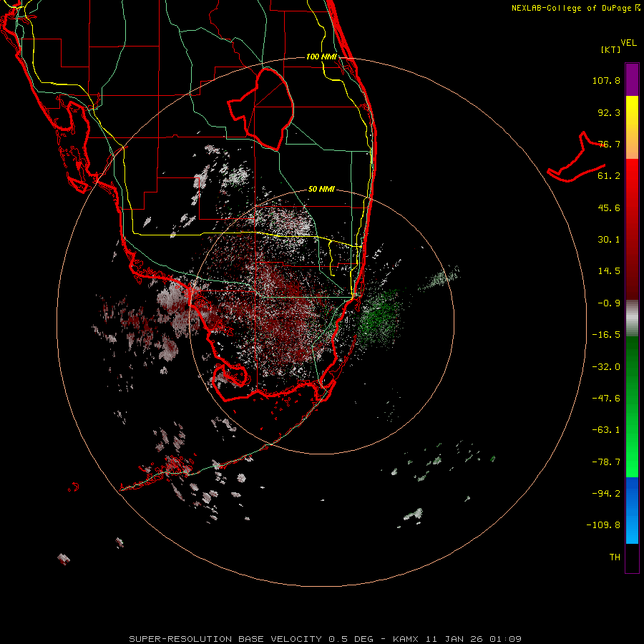The width and height of the screenshot is (644, 644).
Task: Click the 92.3 scale value
Action: coord(609,112)
